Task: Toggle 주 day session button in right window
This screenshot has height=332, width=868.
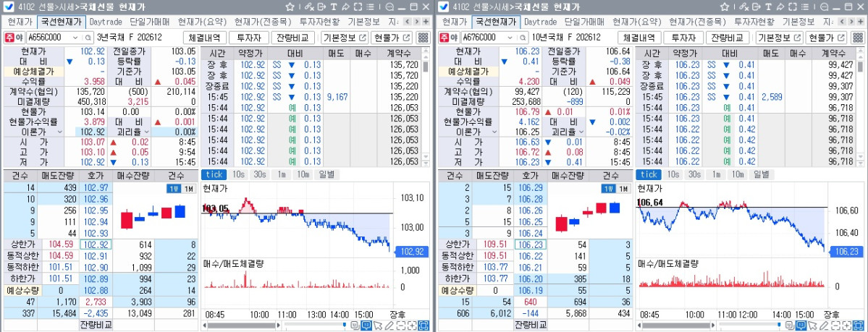Action: point(444,38)
